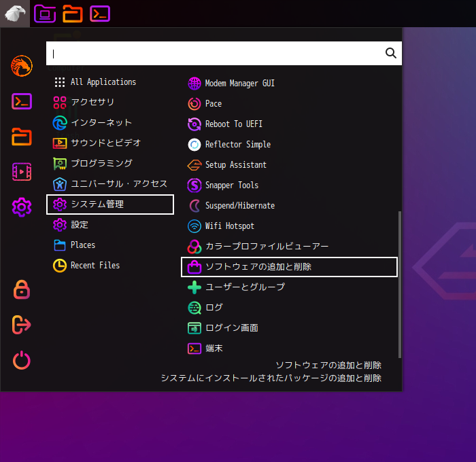
Task: Open the folder icon in the sidebar
Action: [22, 137]
